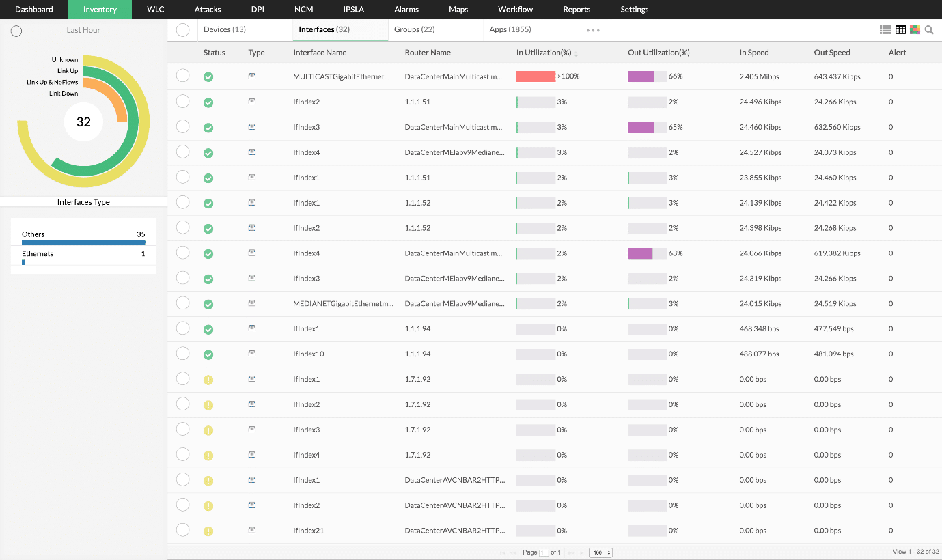Open the colored heat map view
Image resolution: width=942 pixels, height=560 pixels.
click(x=915, y=30)
